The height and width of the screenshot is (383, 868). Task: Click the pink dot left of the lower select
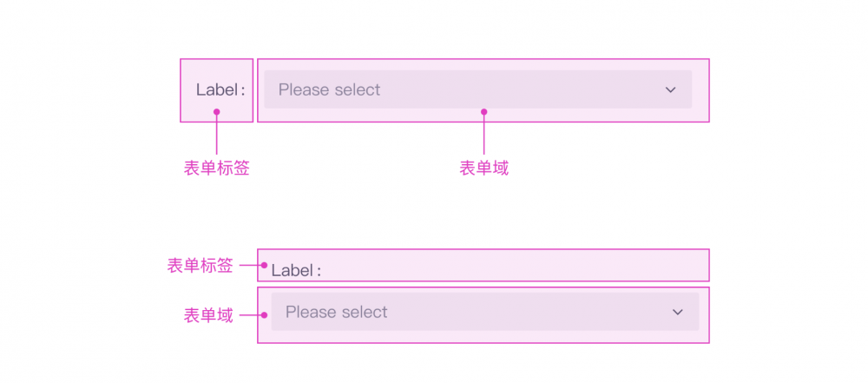tap(264, 315)
